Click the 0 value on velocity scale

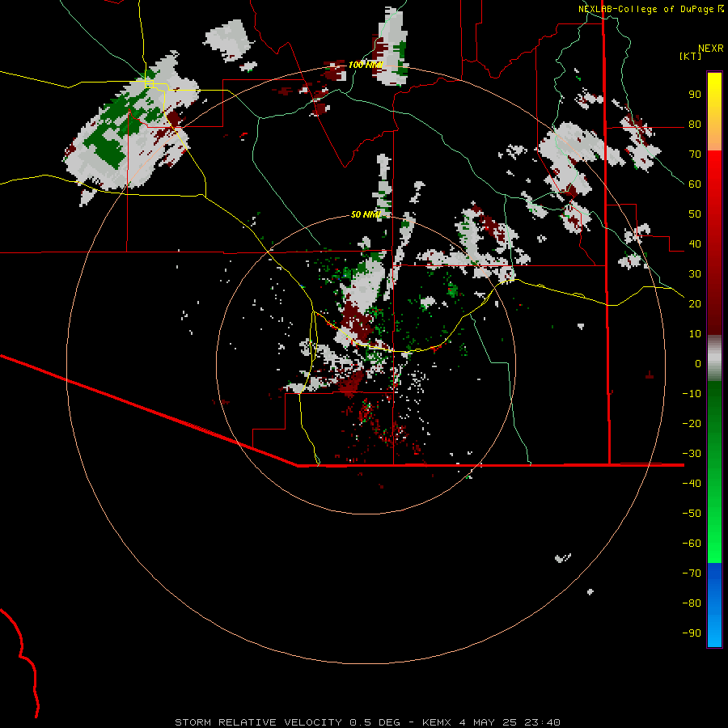[x=698, y=363]
